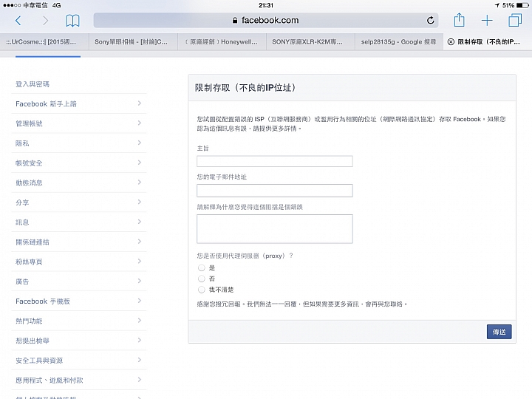
Task: Expand 關係鏈連結 chevron
Action: 140,241
